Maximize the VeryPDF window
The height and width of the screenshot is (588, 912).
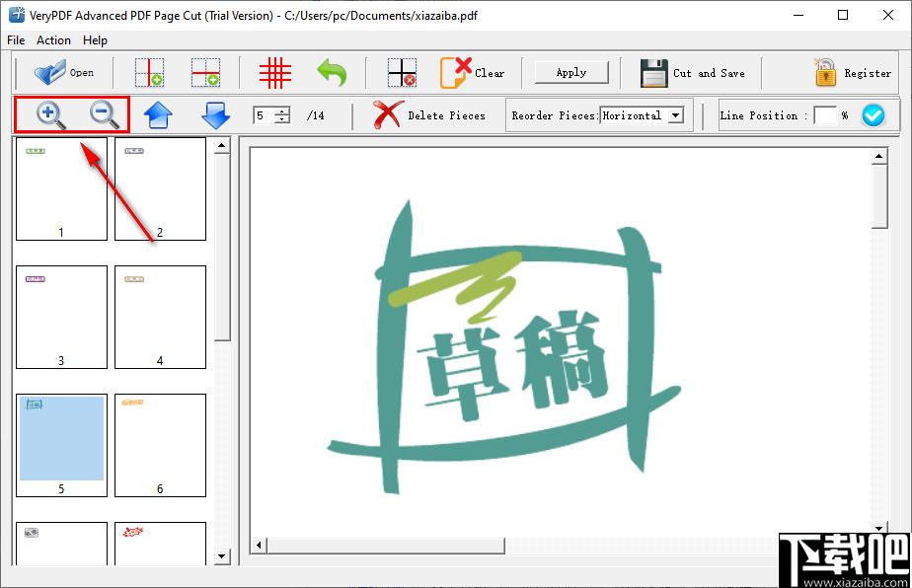(843, 15)
